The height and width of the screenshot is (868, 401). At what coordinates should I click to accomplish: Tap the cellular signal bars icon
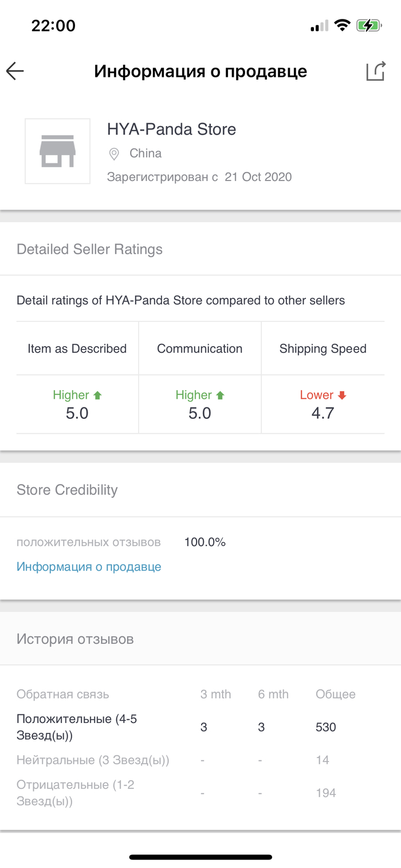tap(319, 26)
